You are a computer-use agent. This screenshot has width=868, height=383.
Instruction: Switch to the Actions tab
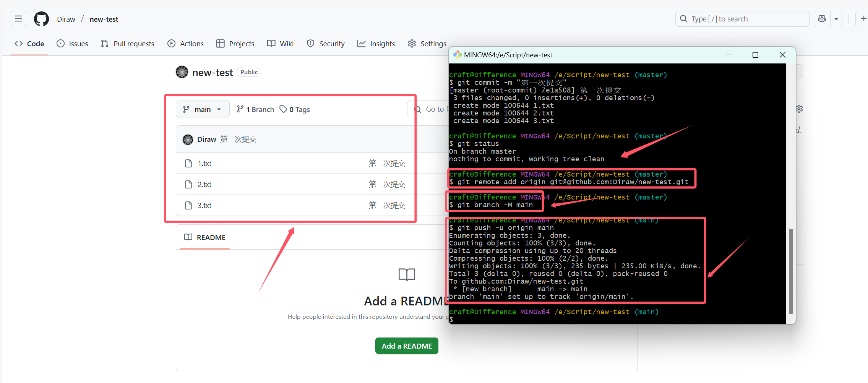tap(186, 44)
